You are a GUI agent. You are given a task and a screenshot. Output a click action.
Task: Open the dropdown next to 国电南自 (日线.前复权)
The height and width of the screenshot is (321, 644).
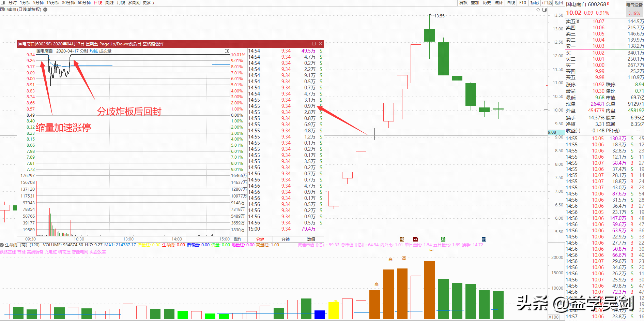point(45,10)
